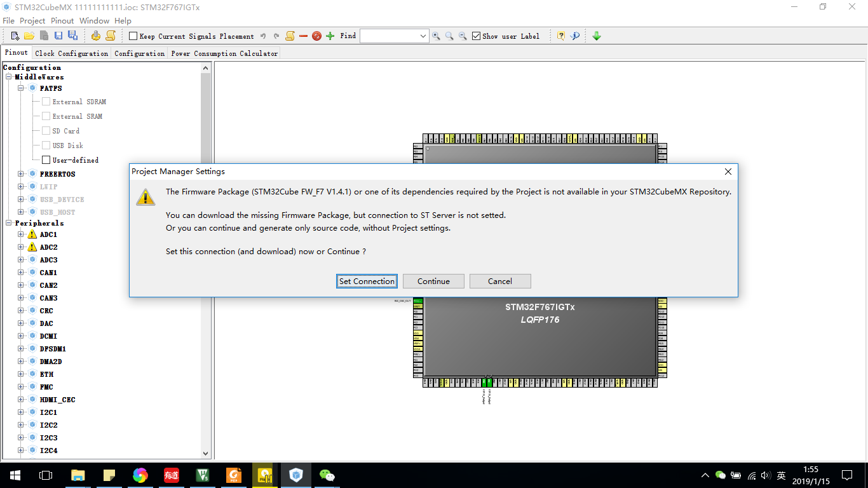Click the red minus toolbar icon
The height and width of the screenshot is (488, 868).
[303, 36]
